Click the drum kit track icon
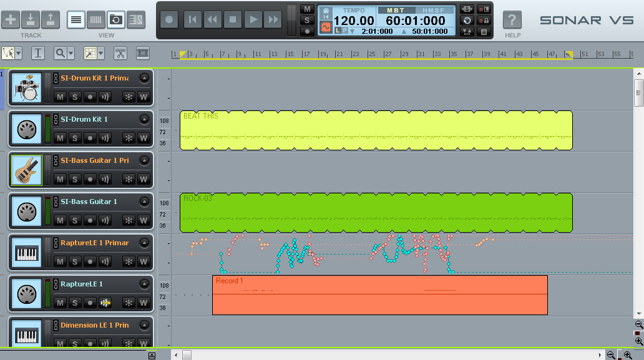 tap(27, 88)
